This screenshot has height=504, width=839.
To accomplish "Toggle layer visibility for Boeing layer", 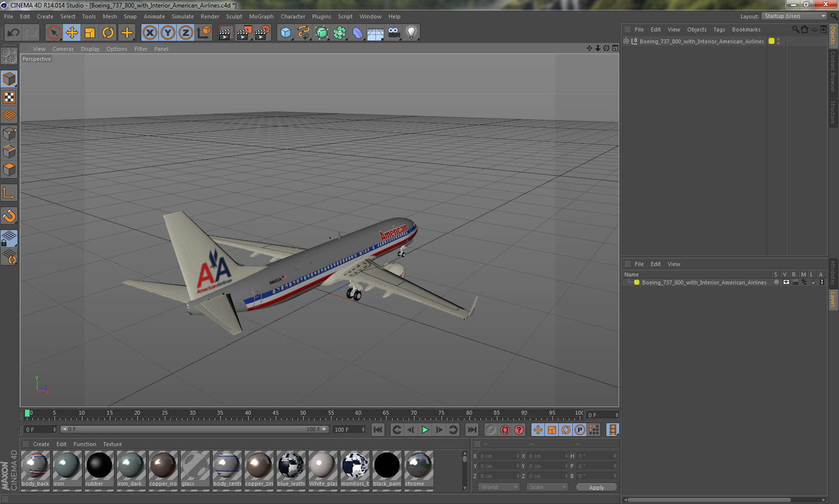I will [786, 282].
